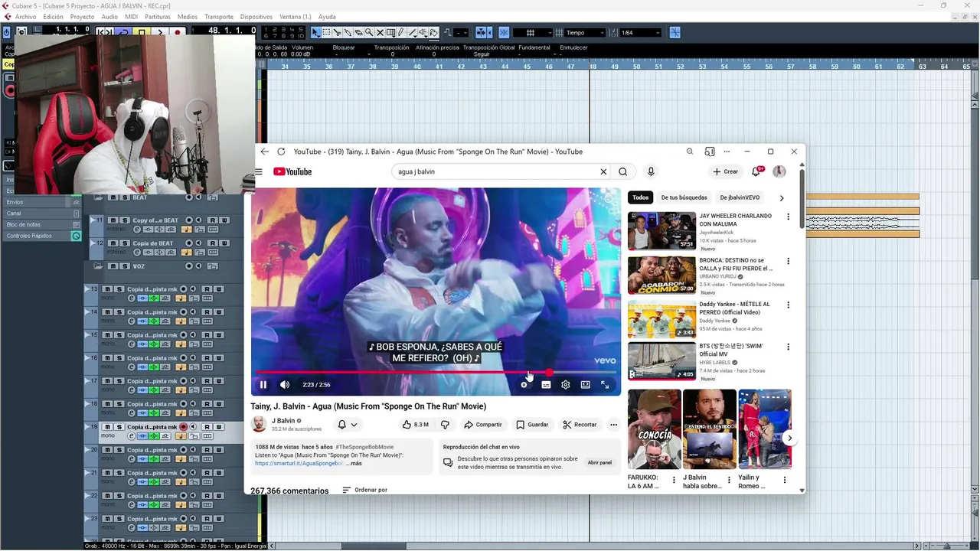Click the YouTube logo
The height and width of the screenshot is (551, 980).
tap(292, 171)
